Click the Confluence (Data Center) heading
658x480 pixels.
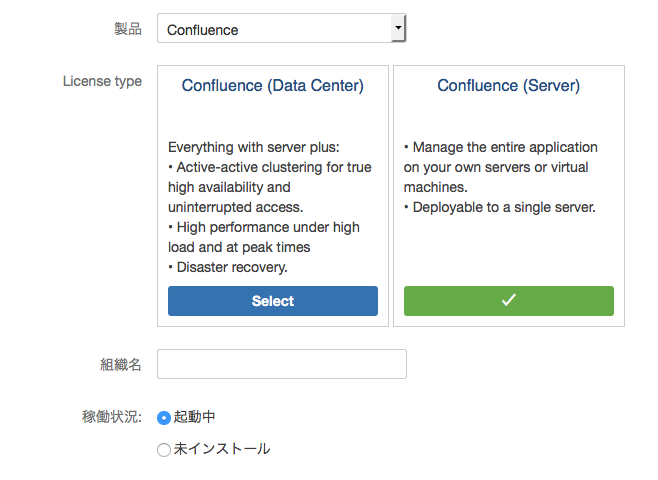click(272, 86)
